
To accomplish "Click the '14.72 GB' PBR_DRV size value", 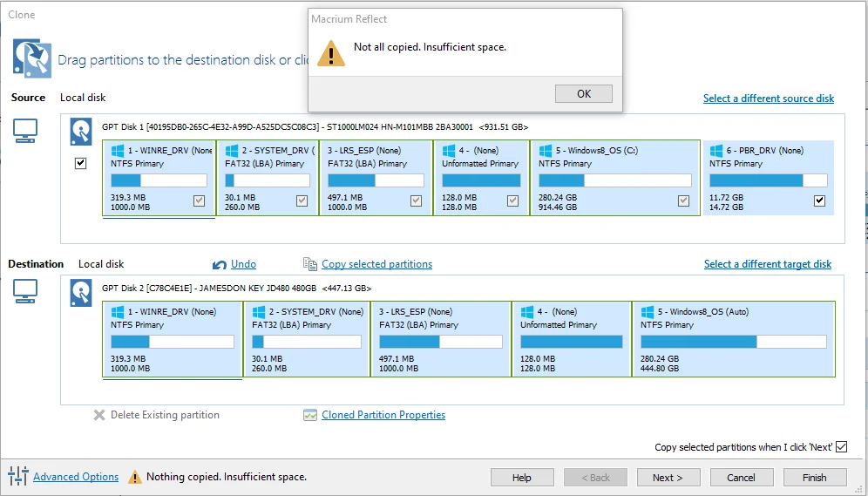I will (726, 207).
